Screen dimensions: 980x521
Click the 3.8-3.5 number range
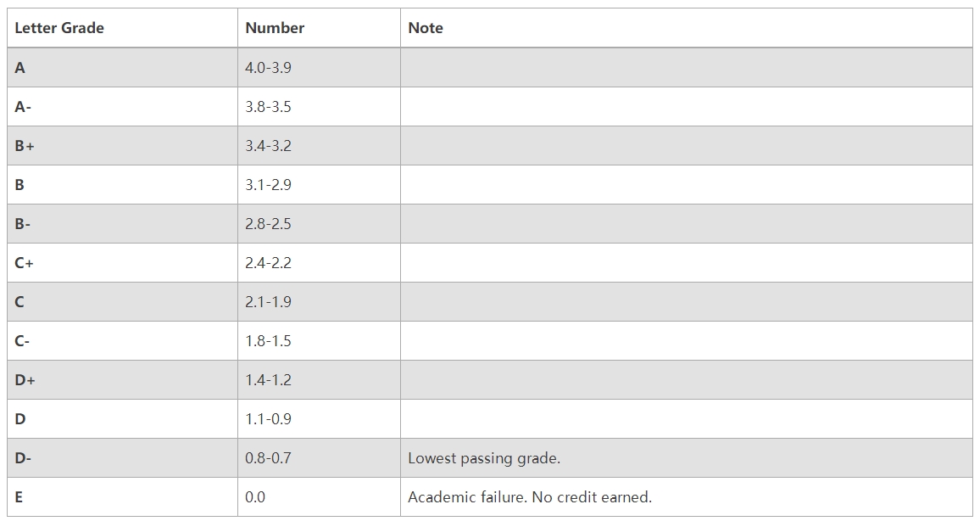[x=268, y=107]
